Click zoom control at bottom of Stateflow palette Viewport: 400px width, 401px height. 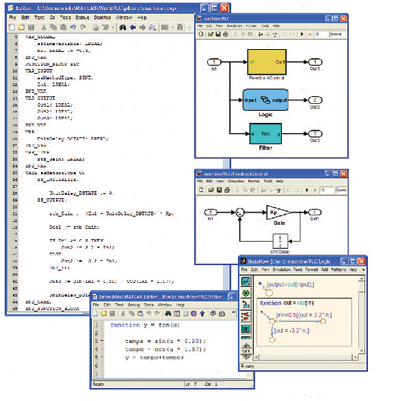click(246, 352)
